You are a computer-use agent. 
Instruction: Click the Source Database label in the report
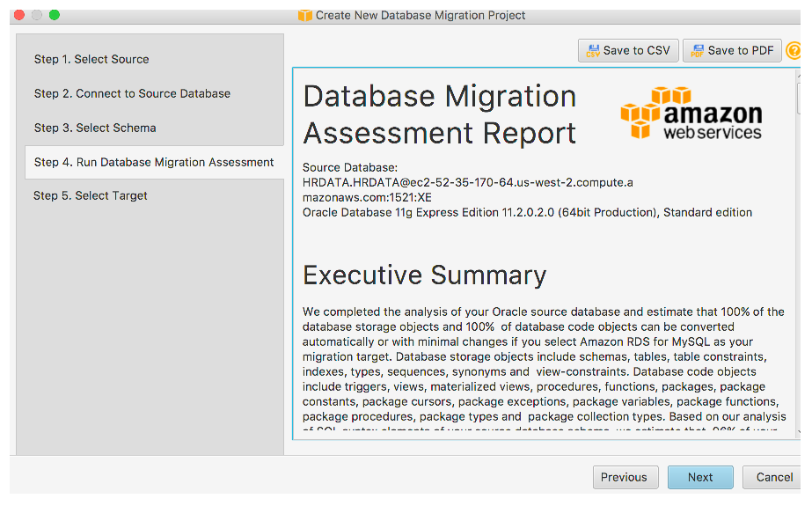point(350,168)
